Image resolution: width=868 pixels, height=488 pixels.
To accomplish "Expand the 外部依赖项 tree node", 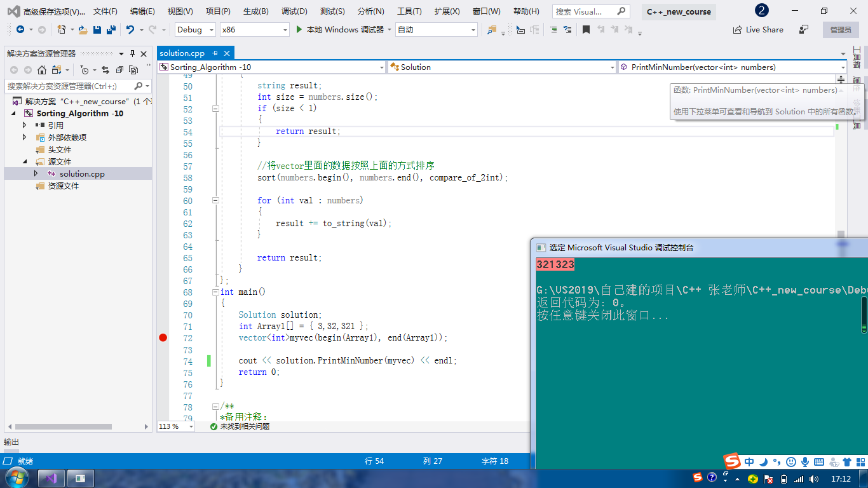I will (25, 137).
